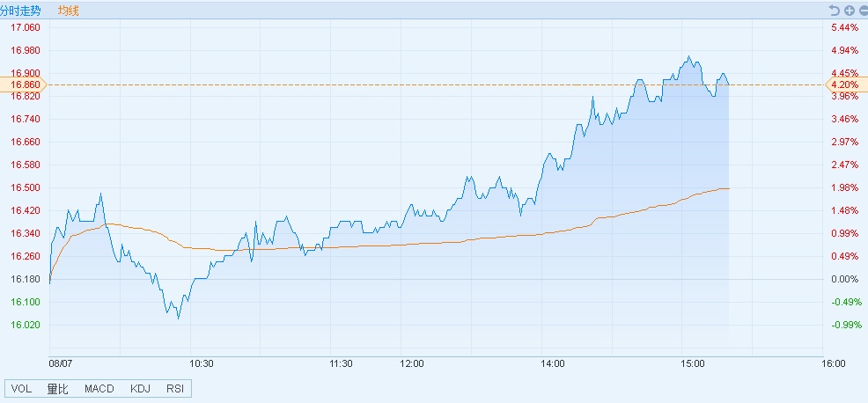Switch to the 分时走势 tab
The width and height of the screenshot is (868, 403).
(x=21, y=11)
